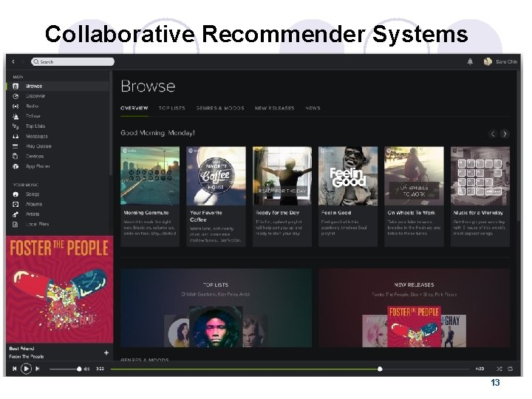Open Albums under Your Music

pyautogui.click(x=34, y=204)
